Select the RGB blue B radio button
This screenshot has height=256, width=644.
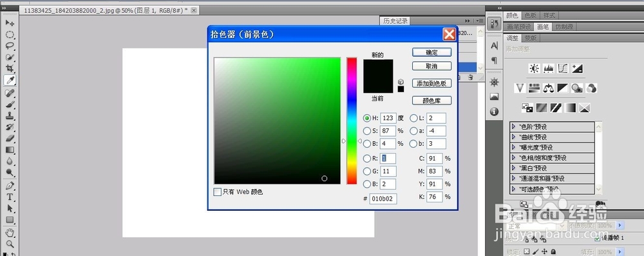point(367,184)
